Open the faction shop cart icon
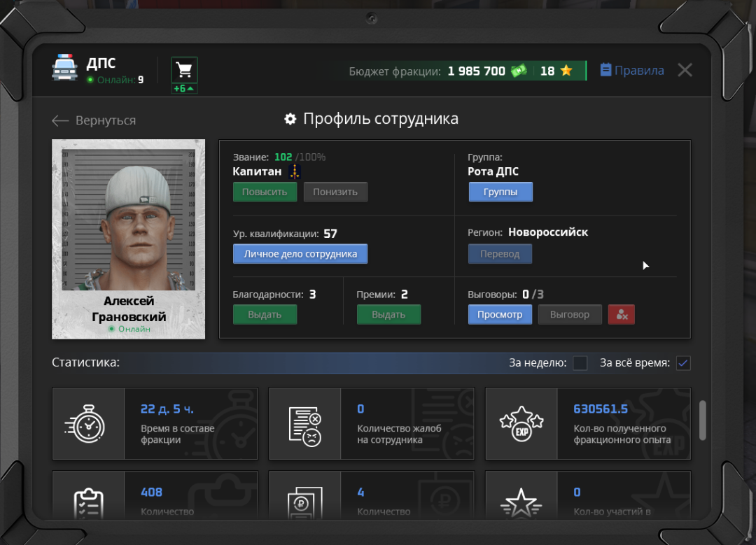Image resolution: width=756 pixels, height=545 pixels. pyautogui.click(x=184, y=70)
